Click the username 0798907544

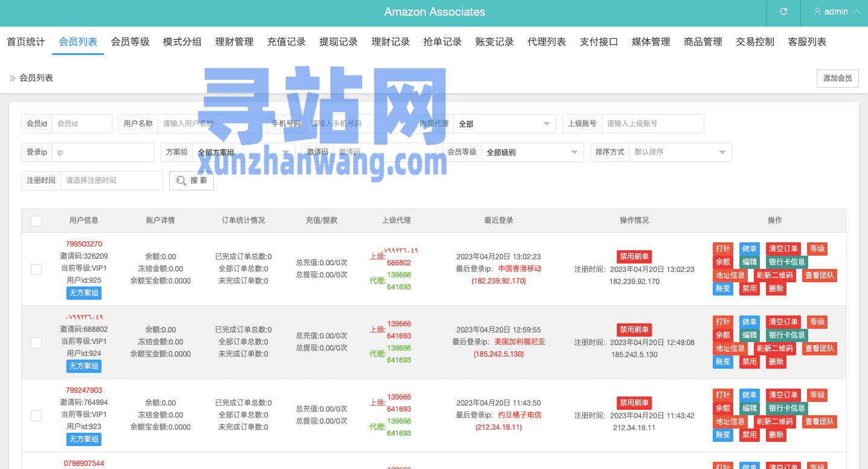pyautogui.click(x=84, y=464)
